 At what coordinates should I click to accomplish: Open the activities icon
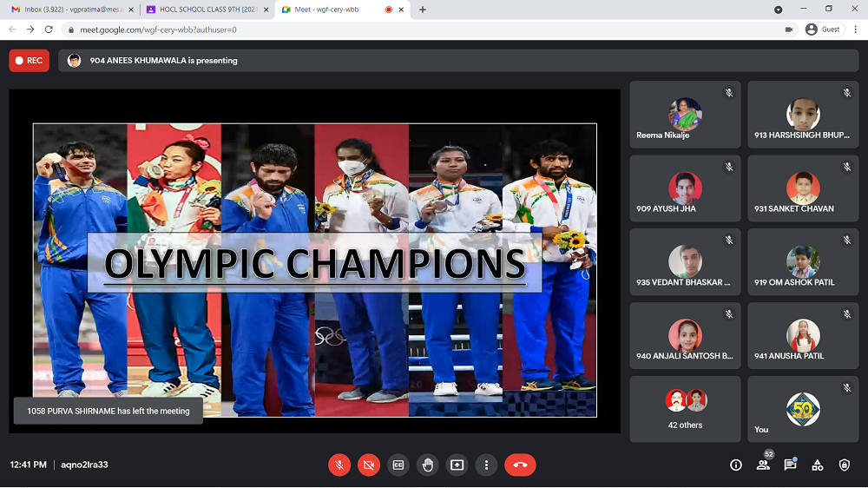tap(818, 465)
